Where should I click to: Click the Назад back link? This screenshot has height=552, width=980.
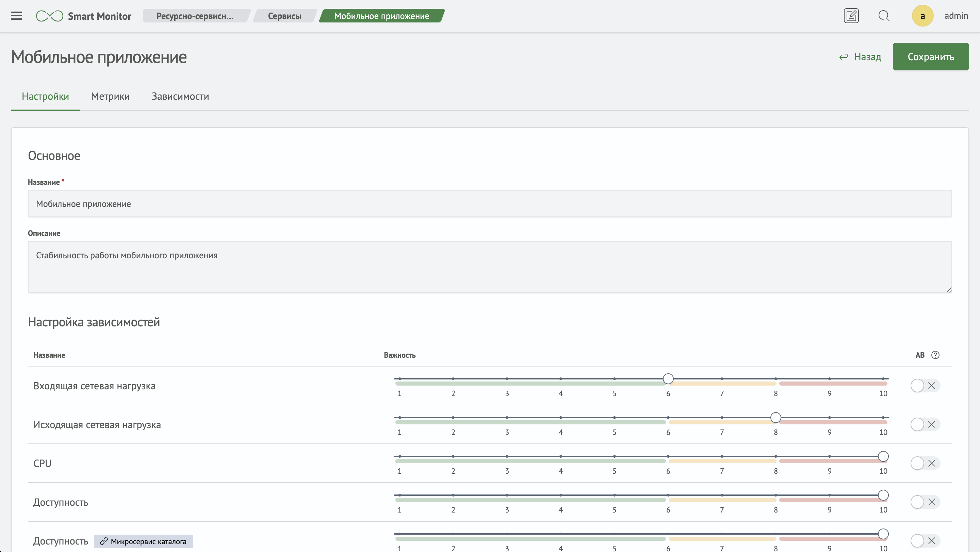tap(860, 57)
